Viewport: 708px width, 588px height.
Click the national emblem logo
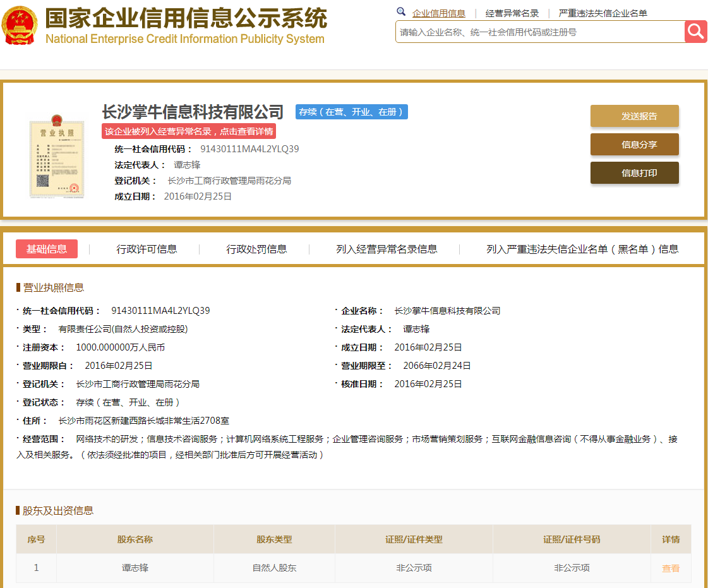click(x=19, y=24)
